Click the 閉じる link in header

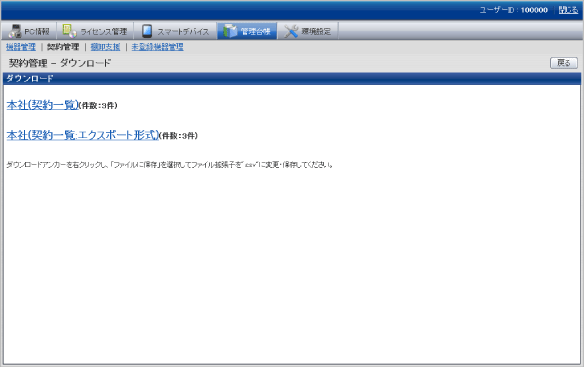[568, 10]
